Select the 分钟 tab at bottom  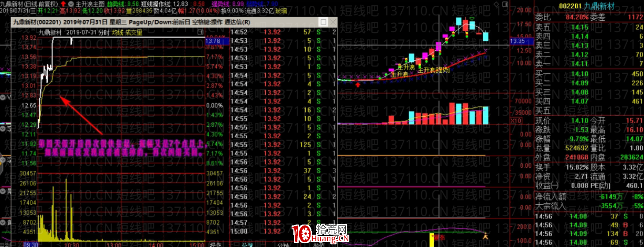pos(284,245)
